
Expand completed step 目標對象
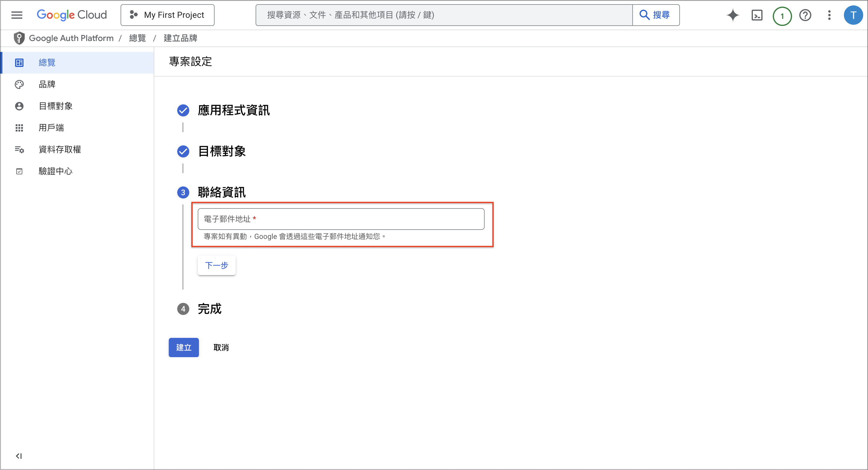222,151
